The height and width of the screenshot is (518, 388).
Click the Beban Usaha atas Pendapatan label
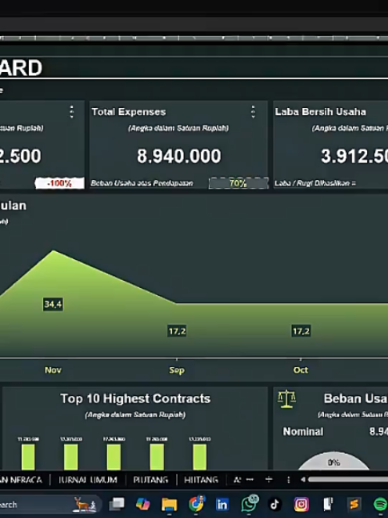coord(142,183)
